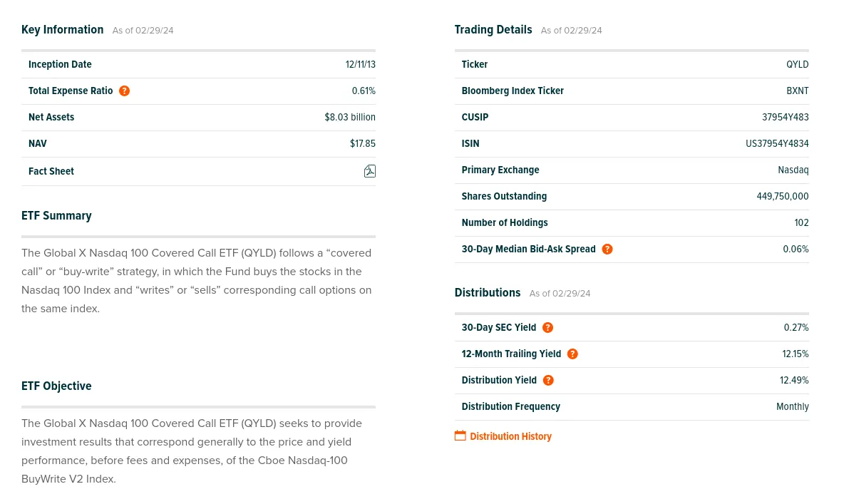The height and width of the screenshot is (504, 844).
Task: Click Shares Outstanding value 449,750,000
Action: [x=782, y=197]
